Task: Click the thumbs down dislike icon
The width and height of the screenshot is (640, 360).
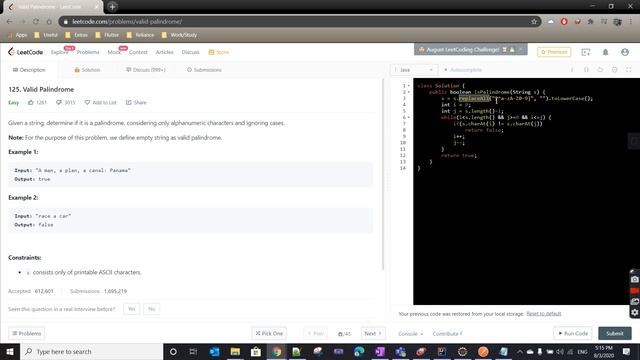Action: pyautogui.click(x=59, y=102)
